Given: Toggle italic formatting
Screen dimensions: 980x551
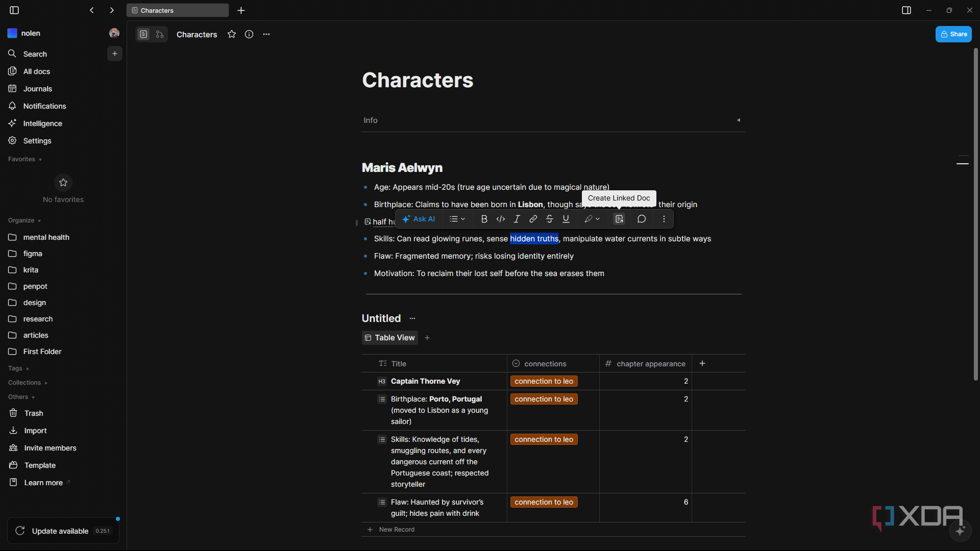Looking at the screenshot, I should coord(517,219).
